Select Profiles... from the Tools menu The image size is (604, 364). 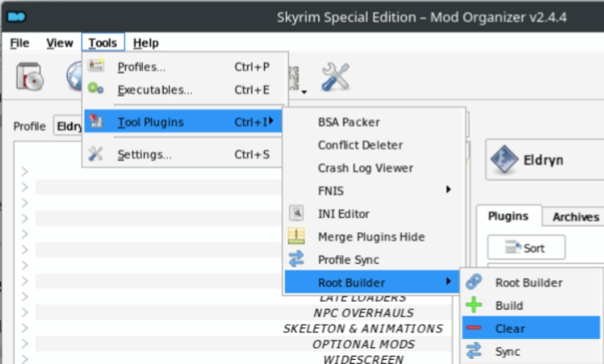pyautogui.click(x=183, y=67)
